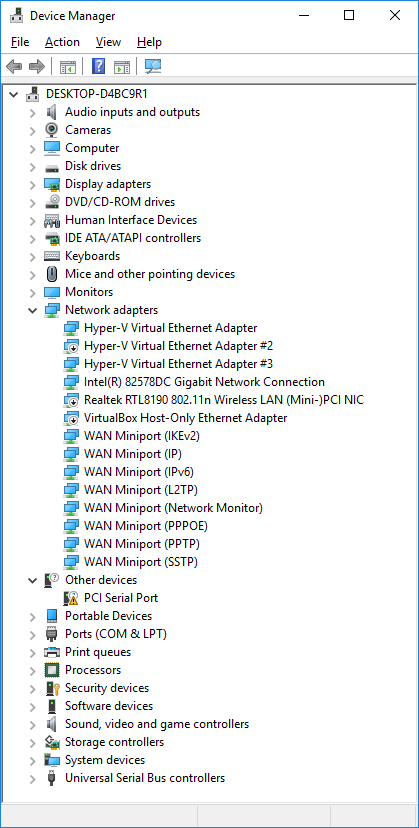Click the Security devices key icon
Screen dimensions: 419x828
[x=52, y=688]
